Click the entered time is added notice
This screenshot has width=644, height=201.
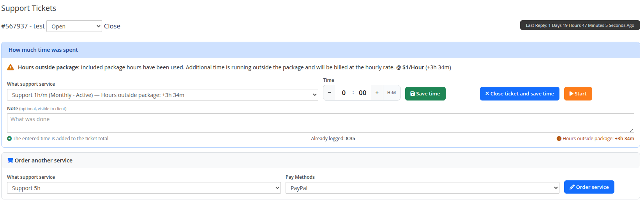click(x=60, y=139)
